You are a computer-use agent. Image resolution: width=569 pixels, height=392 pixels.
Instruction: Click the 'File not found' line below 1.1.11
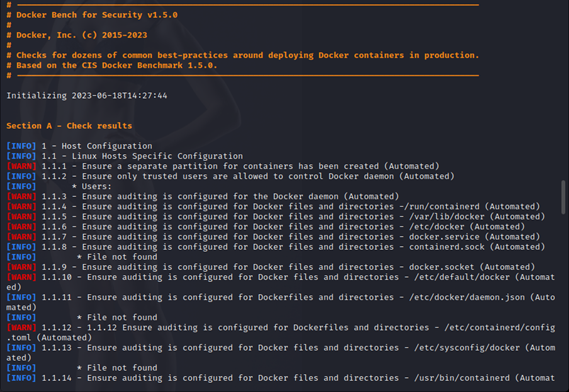(82, 317)
